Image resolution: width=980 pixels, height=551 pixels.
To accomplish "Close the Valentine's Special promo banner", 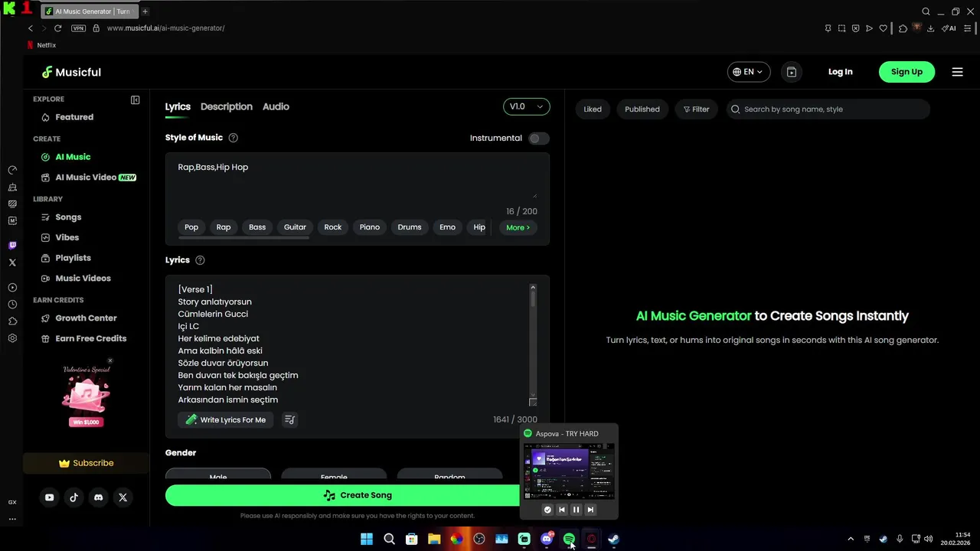I will [x=110, y=360].
